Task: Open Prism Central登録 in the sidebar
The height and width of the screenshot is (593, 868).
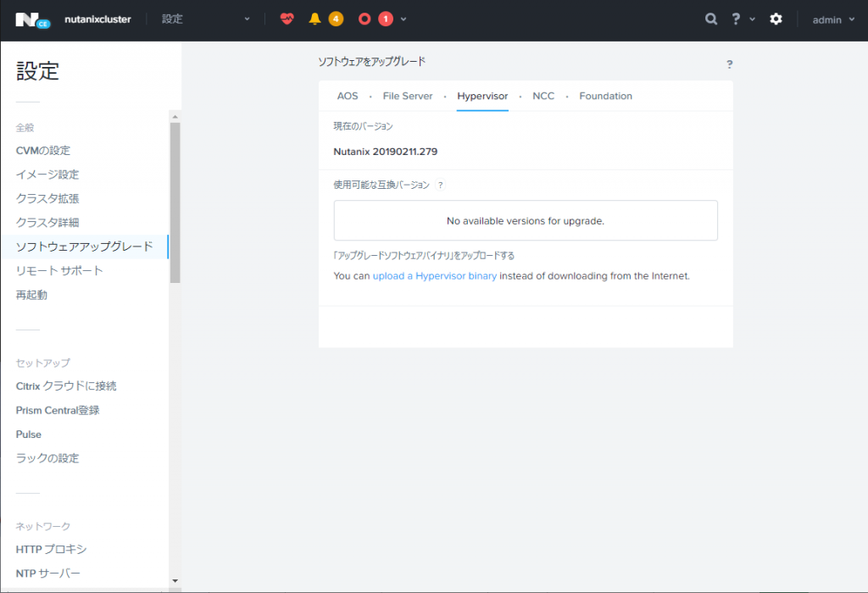Action: pos(58,411)
